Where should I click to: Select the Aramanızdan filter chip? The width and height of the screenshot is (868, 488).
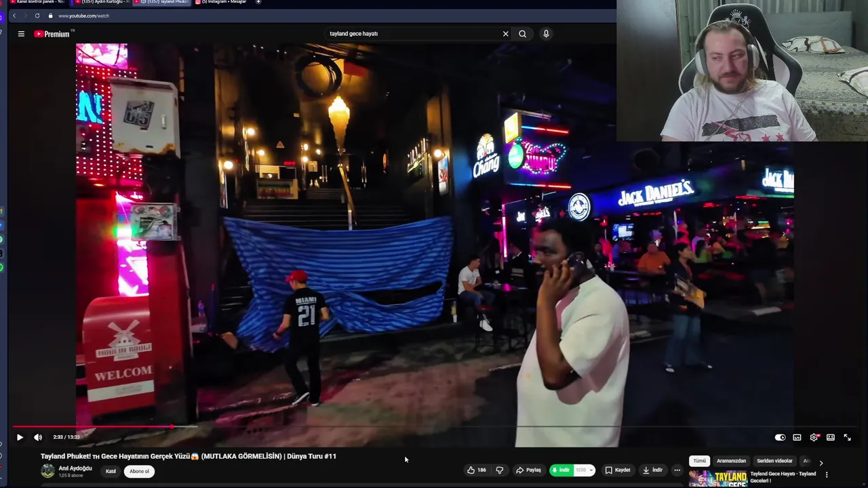(x=731, y=461)
